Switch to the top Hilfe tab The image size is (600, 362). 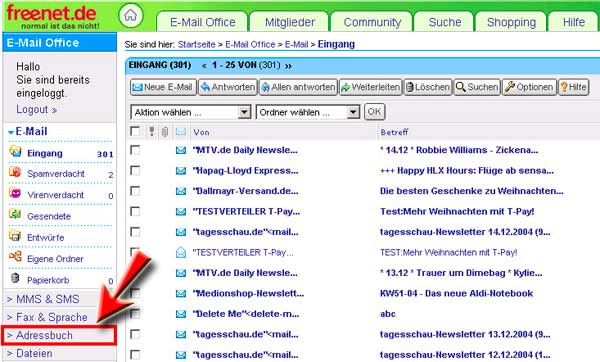coord(574,22)
